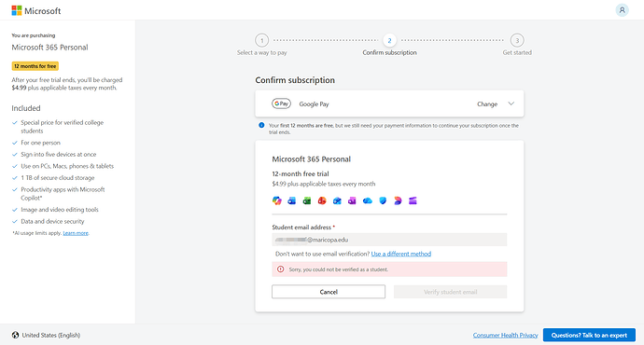
Task: Click the Cancel button
Action: (x=329, y=292)
